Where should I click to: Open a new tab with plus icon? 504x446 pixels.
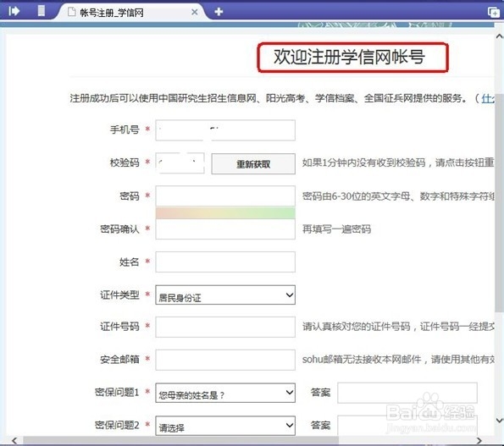219,12
